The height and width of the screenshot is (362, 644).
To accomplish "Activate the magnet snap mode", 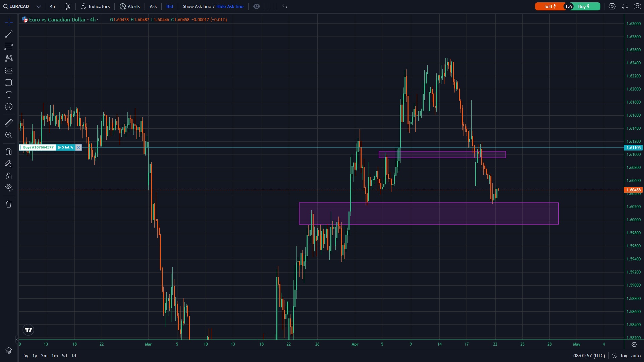I will coord(9,152).
